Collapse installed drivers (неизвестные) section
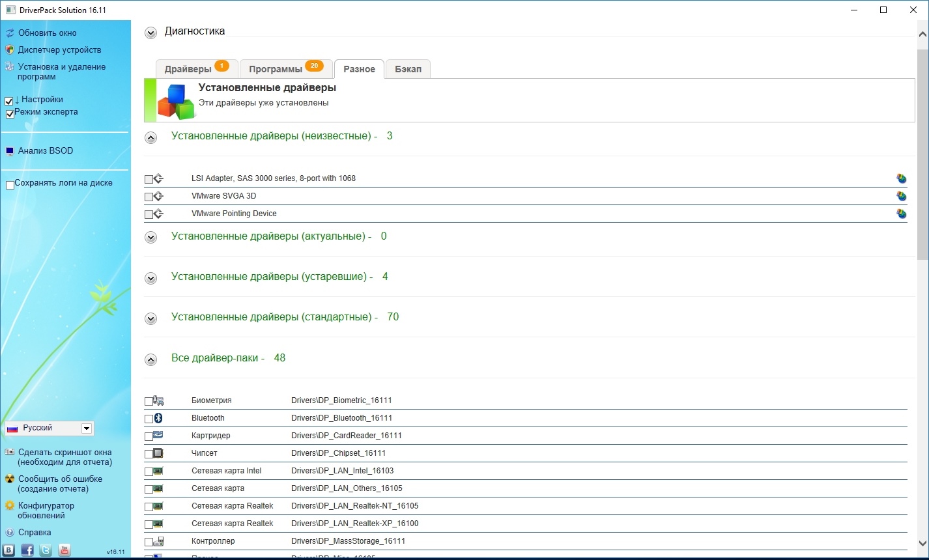The width and height of the screenshot is (929, 560). 150,137
